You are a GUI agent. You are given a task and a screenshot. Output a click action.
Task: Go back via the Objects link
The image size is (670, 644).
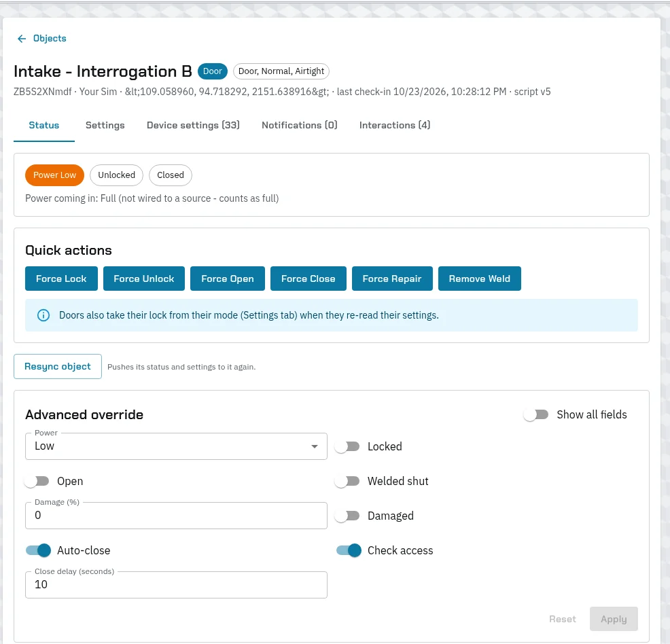[50, 39]
